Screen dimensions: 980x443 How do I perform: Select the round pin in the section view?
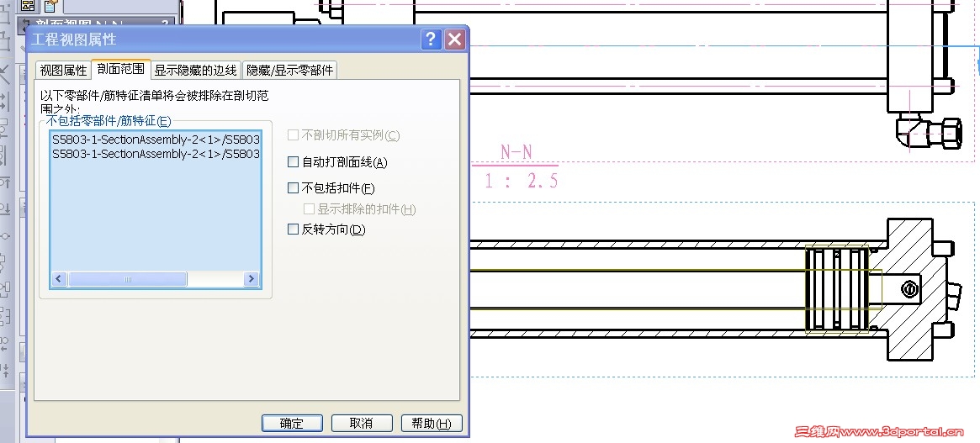[910, 289]
